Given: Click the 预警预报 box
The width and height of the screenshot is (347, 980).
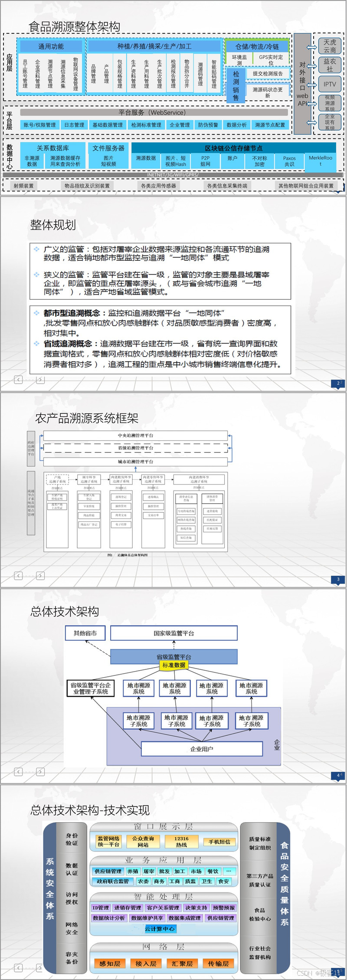Looking at the screenshot, I should (x=224, y=908).
